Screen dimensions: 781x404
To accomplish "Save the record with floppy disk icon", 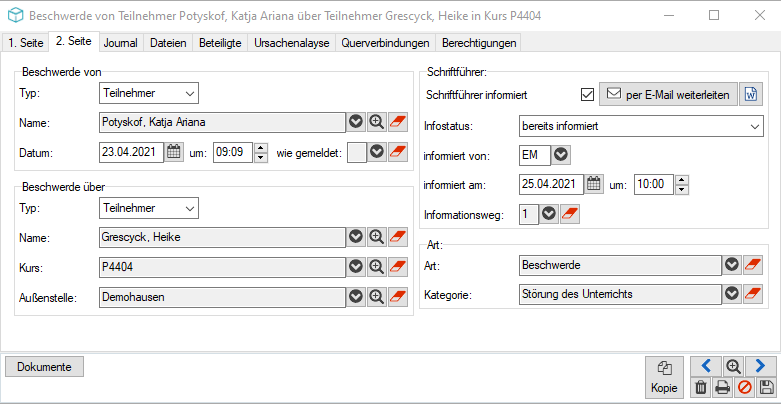I will (766, 387).
